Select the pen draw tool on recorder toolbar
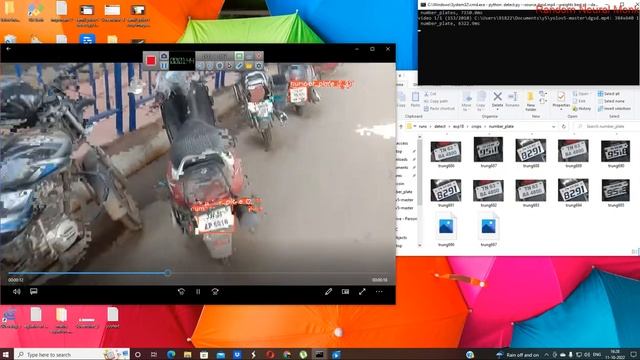This screenshot has height=360, width=640. pyautogui.click(x=239, y=65)
